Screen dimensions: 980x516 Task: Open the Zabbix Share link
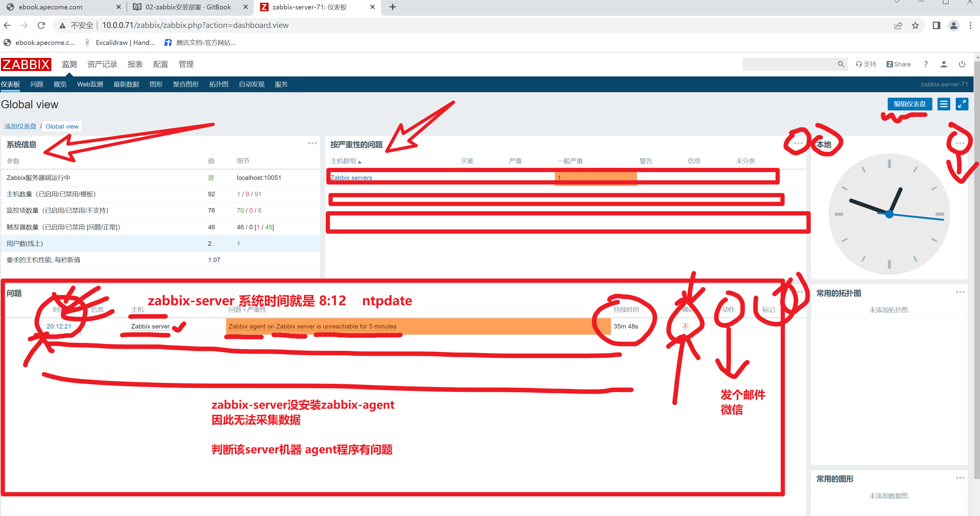(898, 64)
